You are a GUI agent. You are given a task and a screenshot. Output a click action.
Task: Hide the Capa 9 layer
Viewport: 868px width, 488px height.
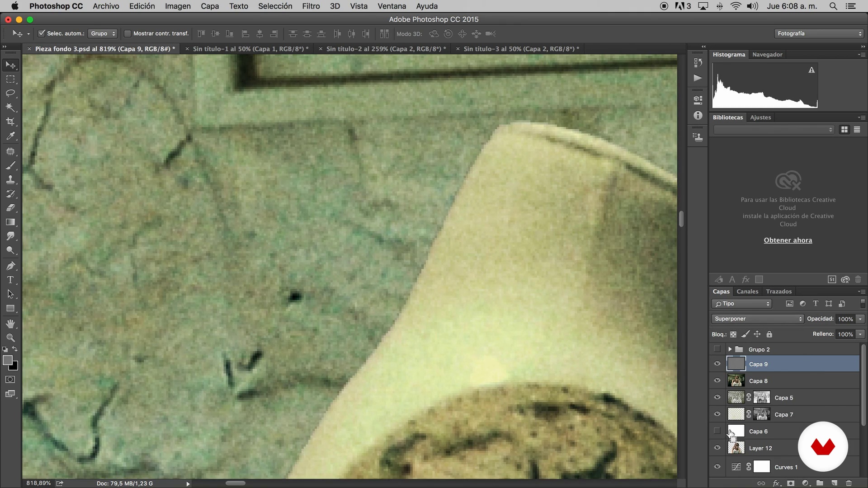tap(717, 364)
